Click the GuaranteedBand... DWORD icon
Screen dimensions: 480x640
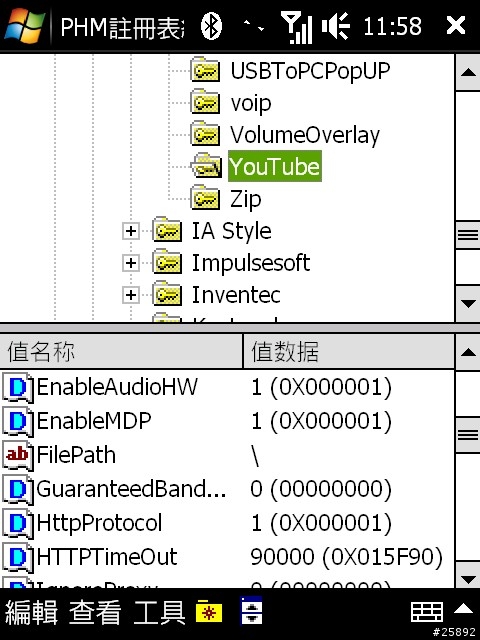pyautogui.click(x=18, y=489)
